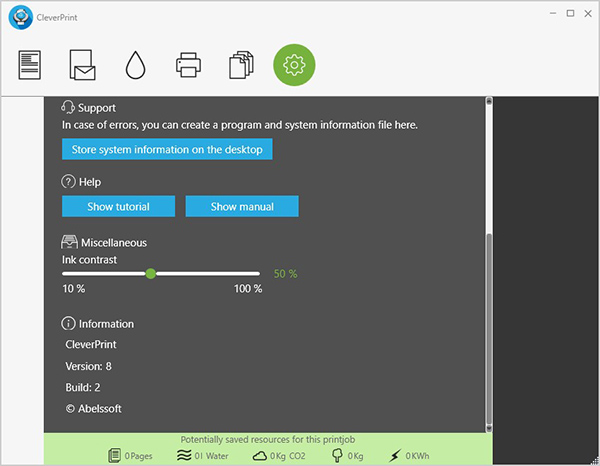Click the Miscellaneous inbox tray icon
The width and height of the screenshot is (600, 466).
click(69, 242)
